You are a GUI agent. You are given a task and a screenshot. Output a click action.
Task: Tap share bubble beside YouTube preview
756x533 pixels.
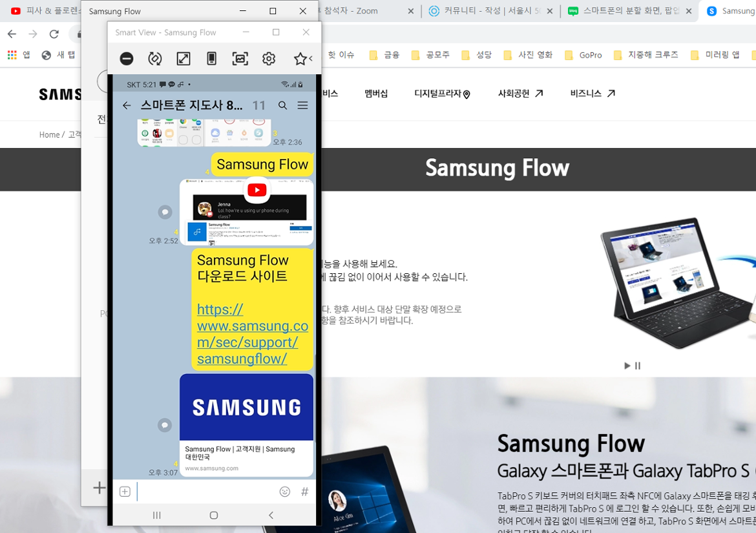[165, 211]
